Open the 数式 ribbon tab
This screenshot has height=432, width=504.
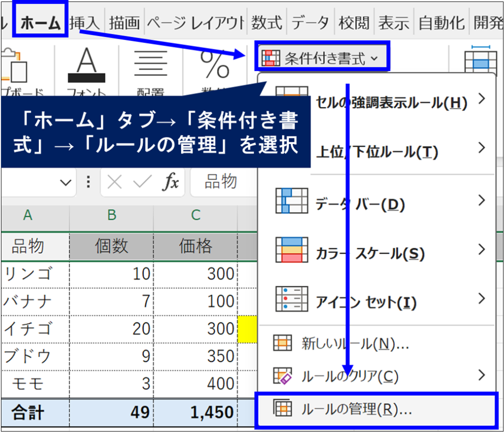click(267, 23)
